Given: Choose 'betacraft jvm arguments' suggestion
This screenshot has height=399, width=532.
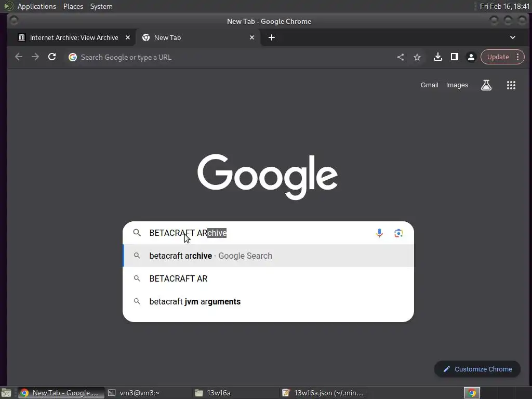Looking at the screenshot, I should click(x=268, y=302).
